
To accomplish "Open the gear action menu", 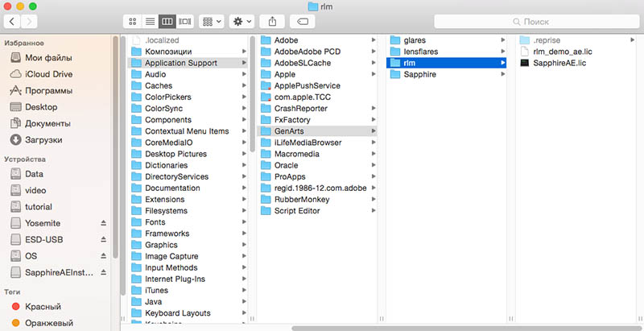I will coord(242,22).
